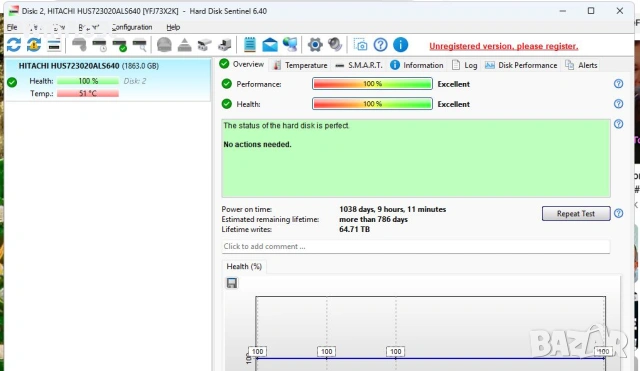Click the left panel Health 100 % bar
This screenshot has width=640, height=371.
(x=88, y=81)
